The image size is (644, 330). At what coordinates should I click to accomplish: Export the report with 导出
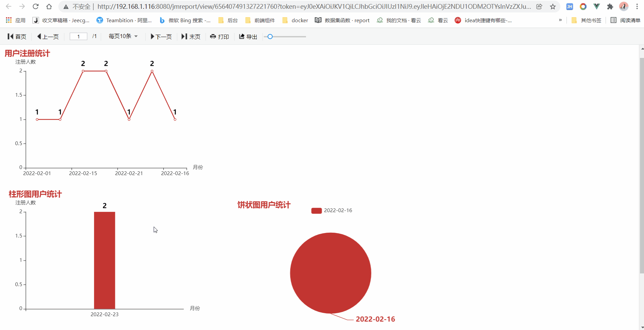coord(248,36)
